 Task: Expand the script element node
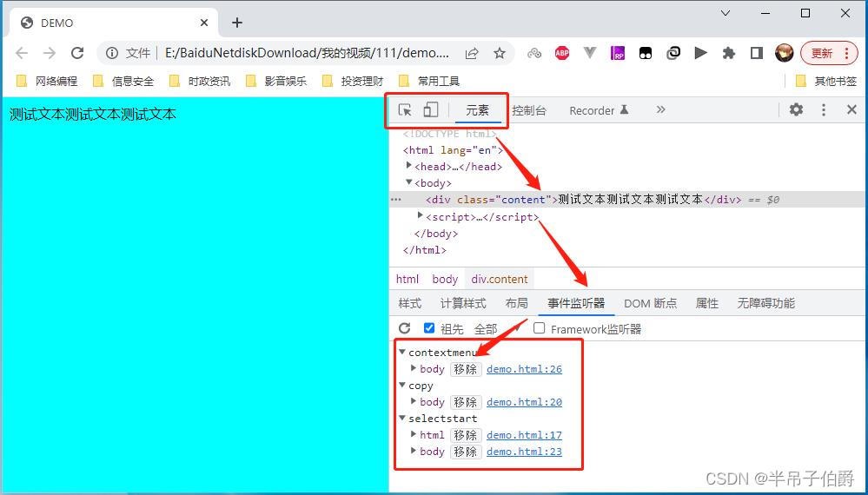pos(421,215)
